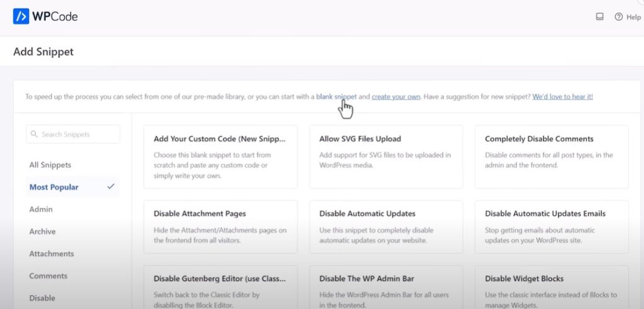Choose the Disable Automatic Updates card
644x309 pixels.
tap(386, 227)
